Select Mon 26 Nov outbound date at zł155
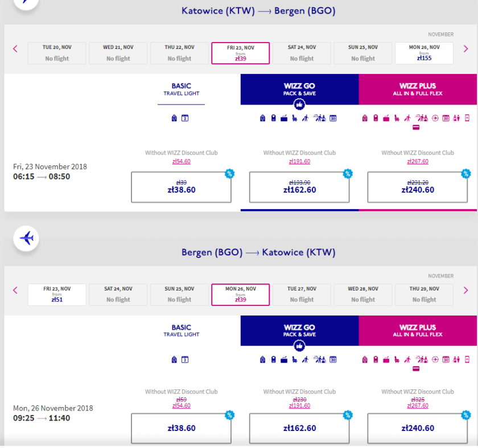The width and height of the screenshot is (478, 448). point(424,53)
